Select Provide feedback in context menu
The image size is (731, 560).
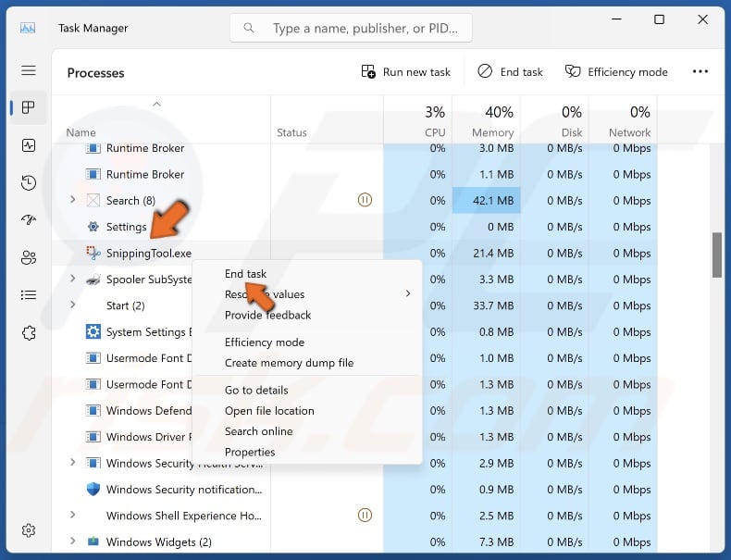(x=267, y=316)
